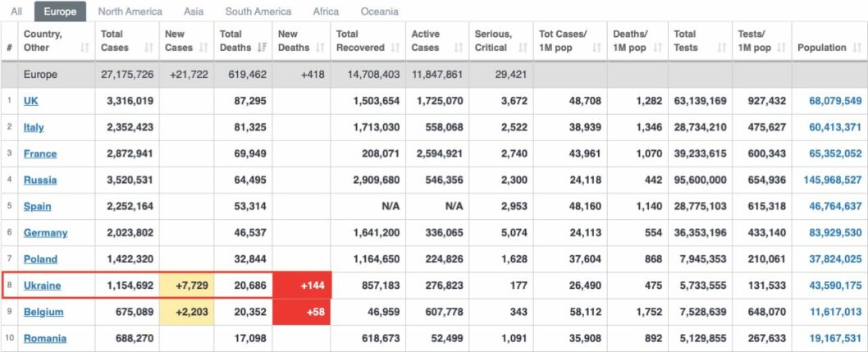The height and width of the screenshot is (352, 868).
Task: Click sort icon in Serious, Critical header
Action: click(523, 48)
